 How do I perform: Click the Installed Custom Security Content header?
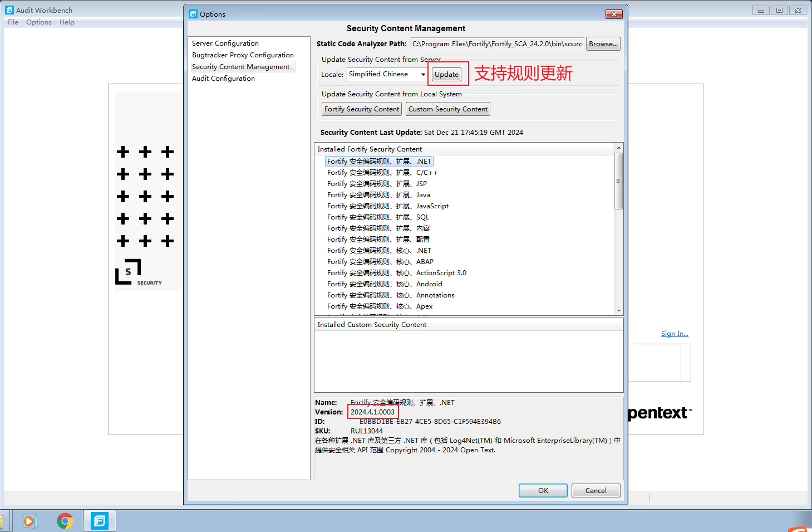pyautogui.click(x=469, y=325)
